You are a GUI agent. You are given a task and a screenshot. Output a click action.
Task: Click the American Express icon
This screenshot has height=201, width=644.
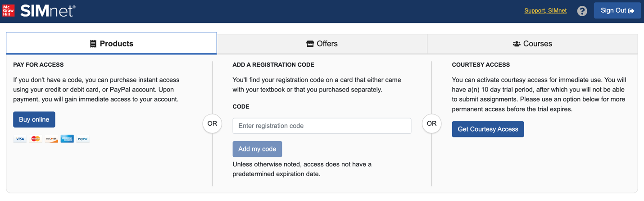[67, 139]
